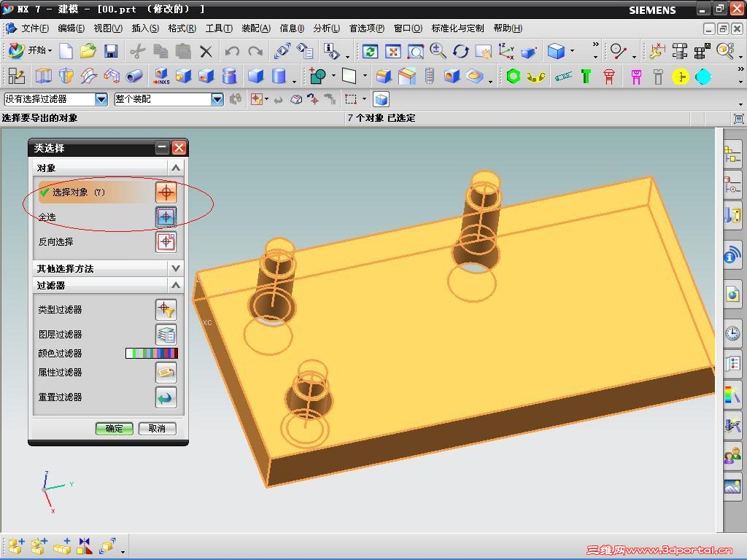Open the 整个装配 scope dropdown
747x560 pixels.
[217, 99]
